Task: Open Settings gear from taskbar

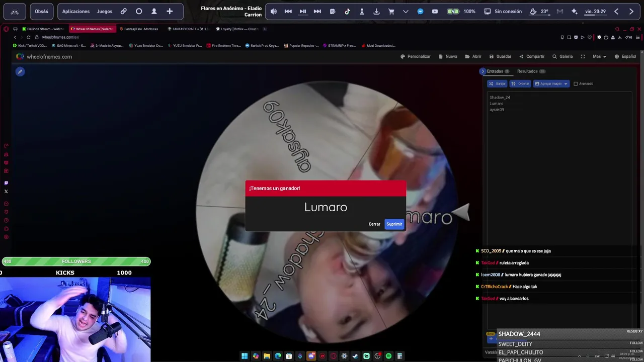Action: pos(344,356)
